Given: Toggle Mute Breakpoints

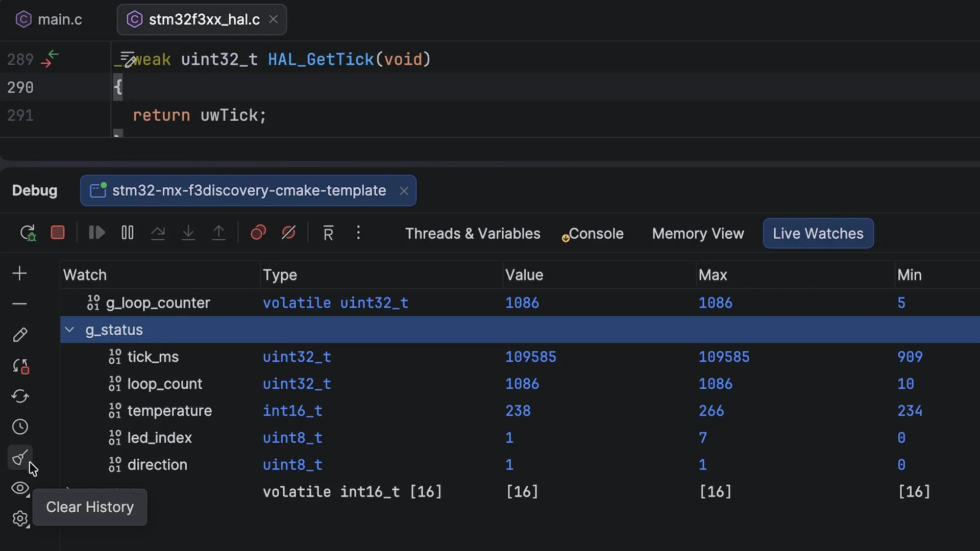Looking at the screenshot, I should click(288, 233).
